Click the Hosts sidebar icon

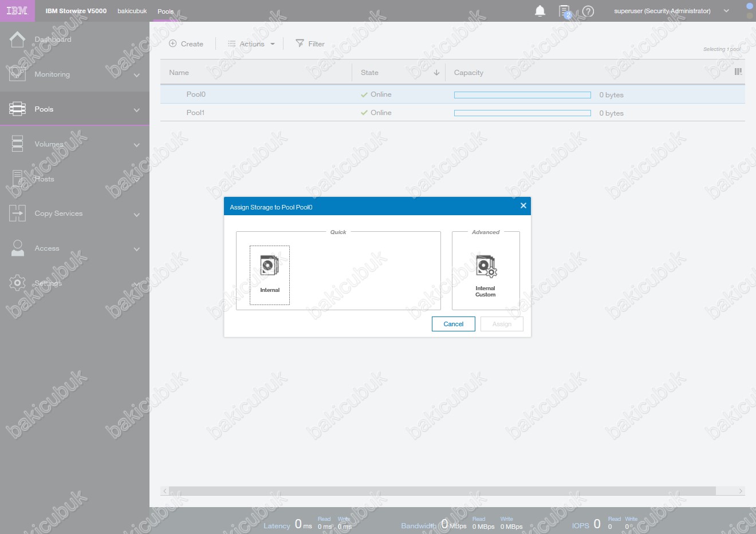click(x=17, y=179)
